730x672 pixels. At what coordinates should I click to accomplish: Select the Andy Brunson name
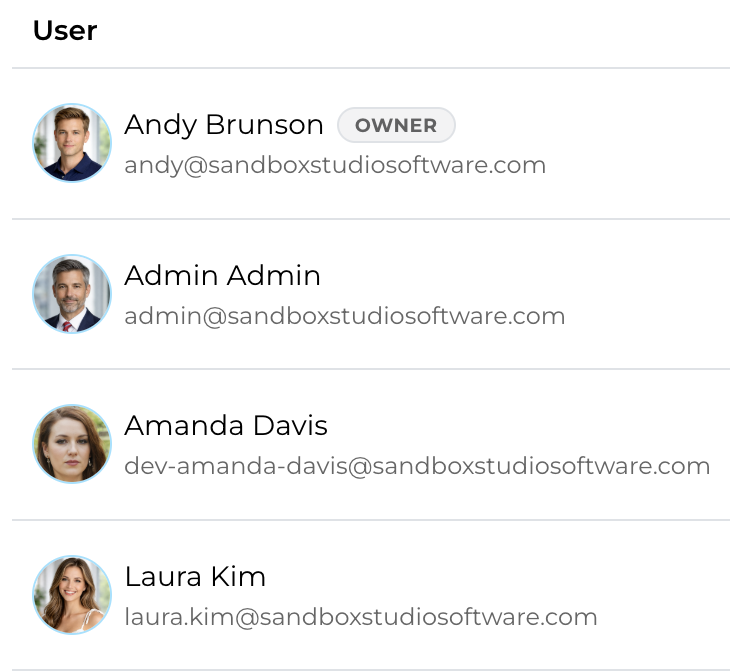tap(224, 125)
